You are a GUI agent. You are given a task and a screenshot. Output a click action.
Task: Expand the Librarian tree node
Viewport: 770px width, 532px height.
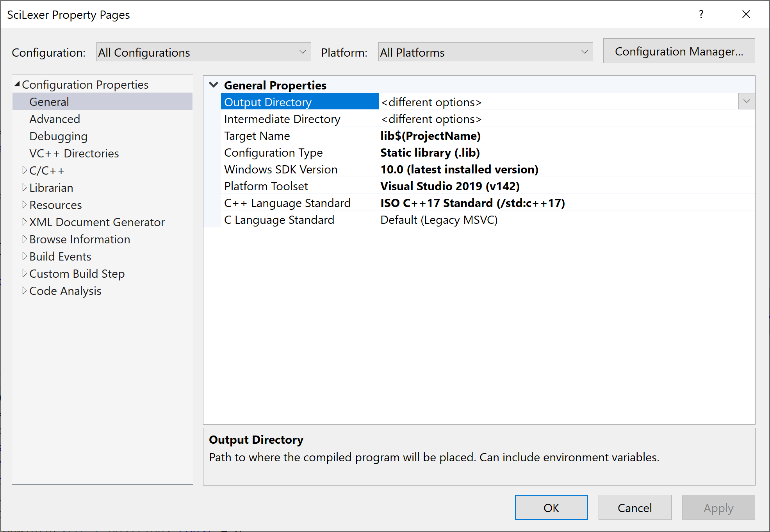[x=25, y=187]
